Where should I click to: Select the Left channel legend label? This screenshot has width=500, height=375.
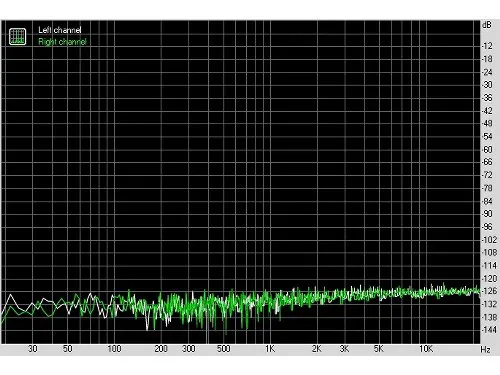[60, 30]
